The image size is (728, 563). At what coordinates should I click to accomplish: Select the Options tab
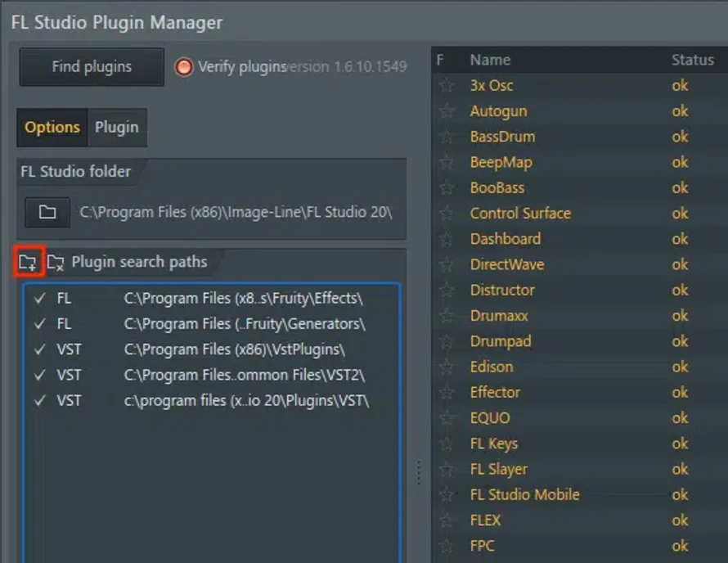pos(52,128)
